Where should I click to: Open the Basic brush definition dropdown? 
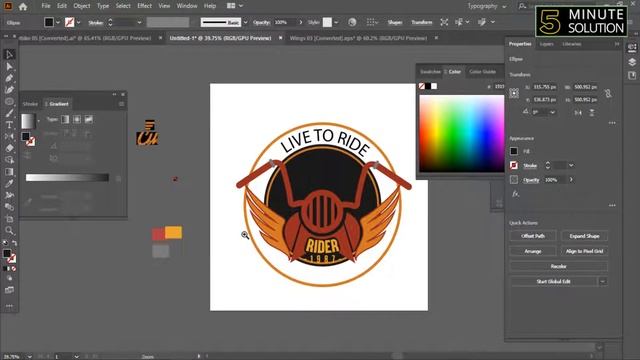pyautogui.click(x=245, y=22)
